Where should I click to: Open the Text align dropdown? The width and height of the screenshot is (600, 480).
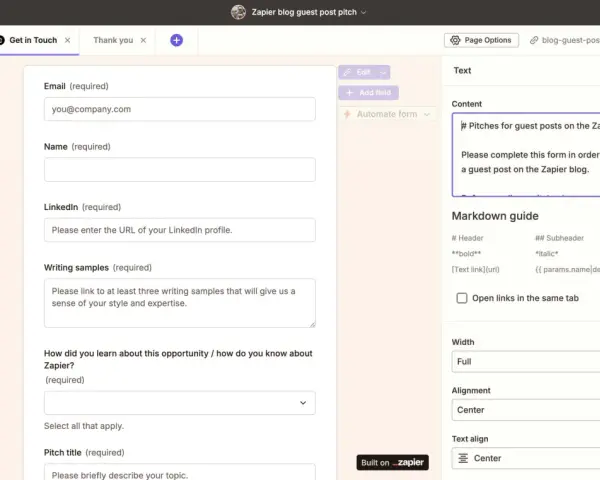click(x=526, y=458)
